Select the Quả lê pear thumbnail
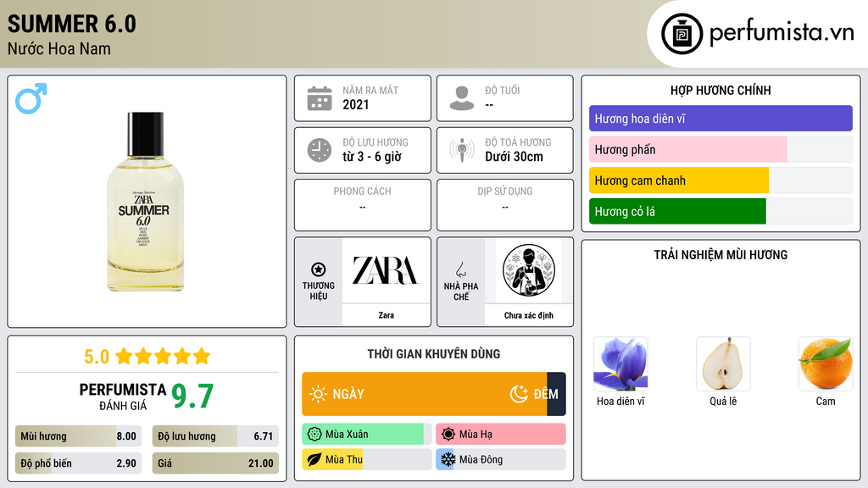 click(x=723, y=364)
